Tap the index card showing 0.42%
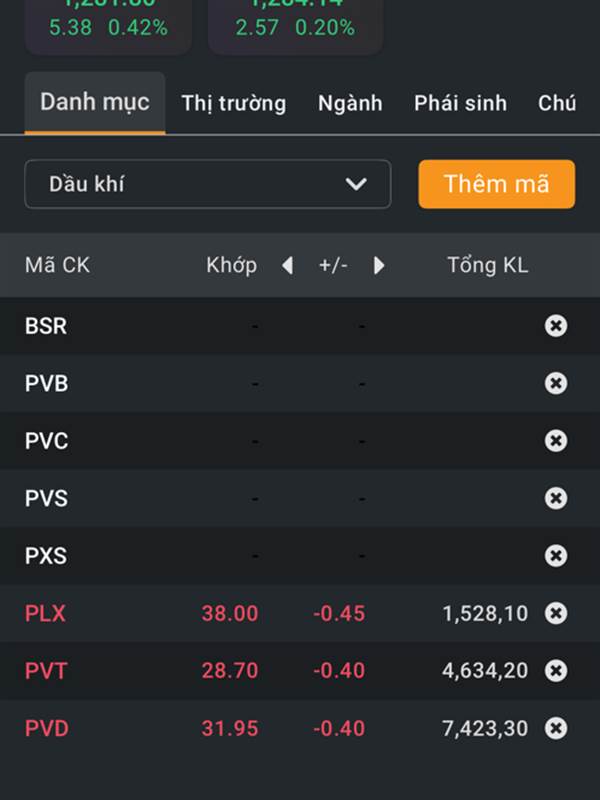The width and height of the screenshot is (600, 800). [x=108, y=27]
